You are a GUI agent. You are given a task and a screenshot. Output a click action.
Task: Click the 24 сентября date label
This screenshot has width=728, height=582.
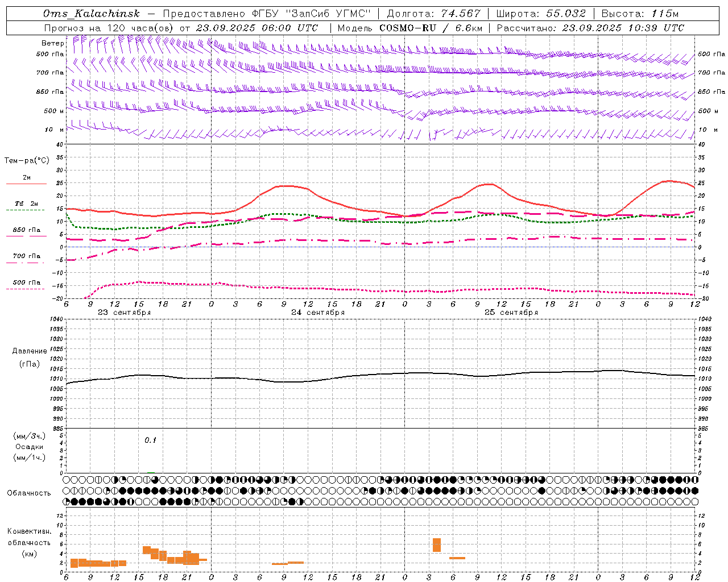click(x=318, y=313)
